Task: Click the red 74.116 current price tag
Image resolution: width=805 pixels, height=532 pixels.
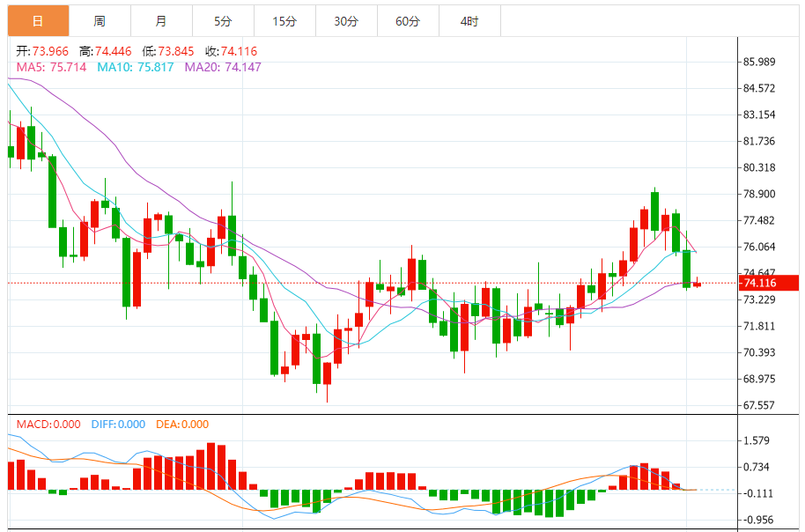Action: 769,283
